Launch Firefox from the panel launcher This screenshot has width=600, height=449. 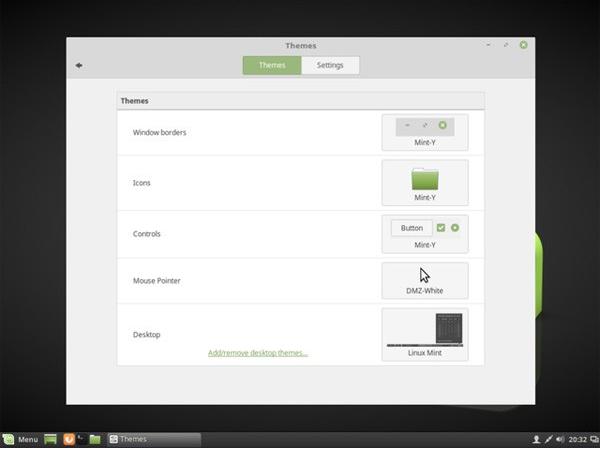click(x=69, y=439)
